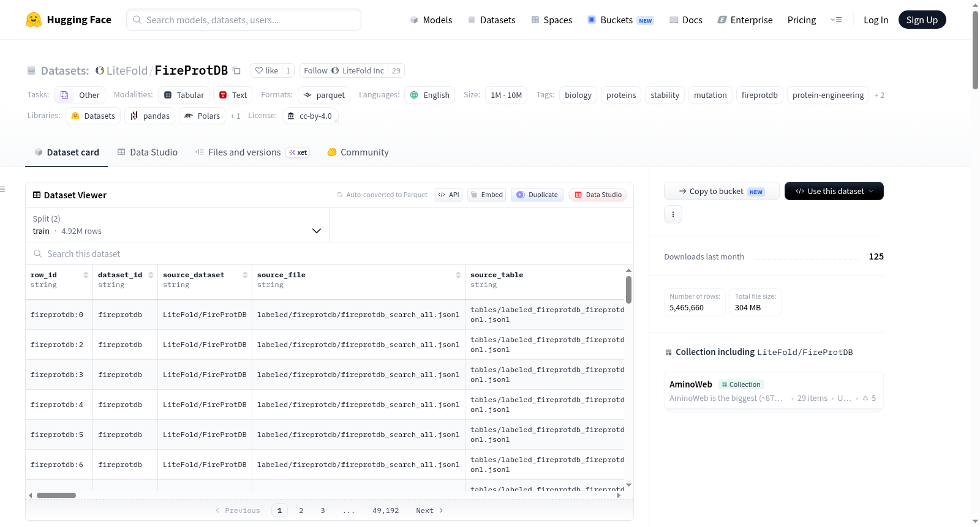Open Data Studio from the viewer header
Viewport: 980px width, 527px height.
point(598,195)
